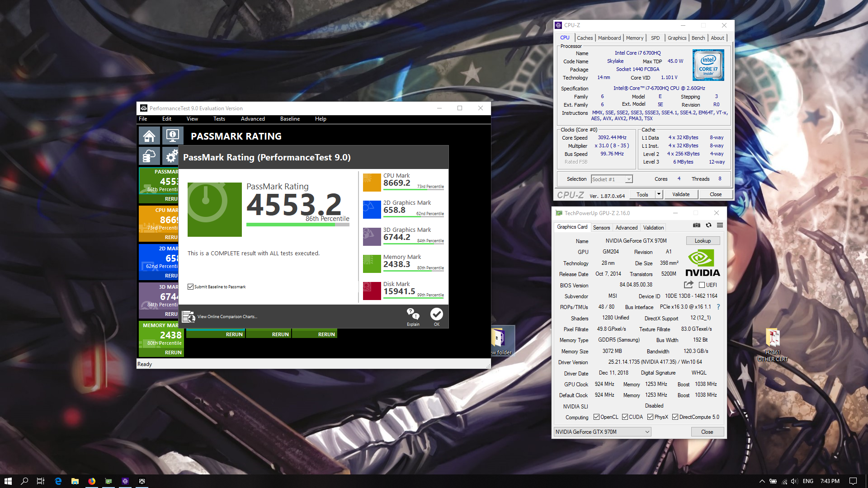Click the CPU Mark orange icon

tap(372, 183)
